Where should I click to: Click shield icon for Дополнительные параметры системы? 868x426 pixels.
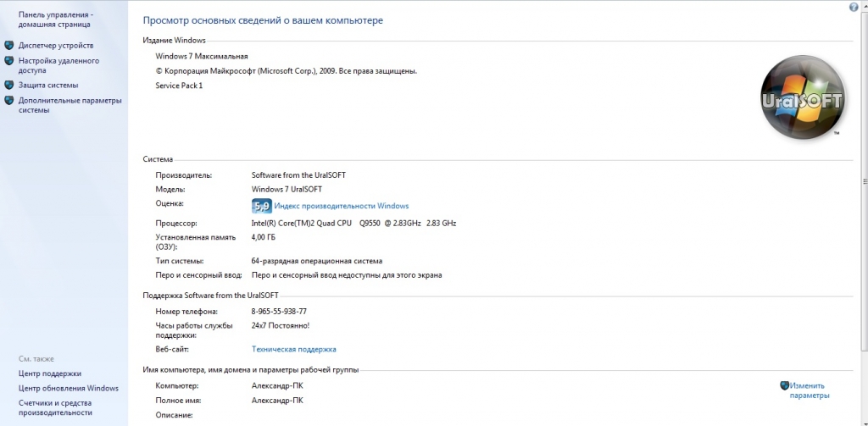pyautogui.click(x=9, y=101)
